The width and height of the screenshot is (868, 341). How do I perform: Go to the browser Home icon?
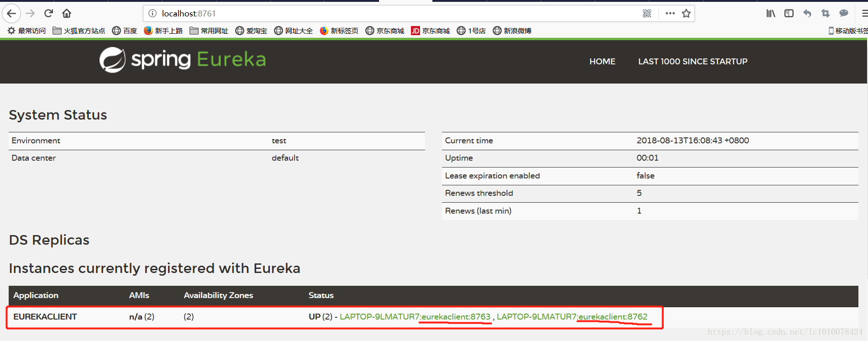pyautogui.click(x=67, y=13)
